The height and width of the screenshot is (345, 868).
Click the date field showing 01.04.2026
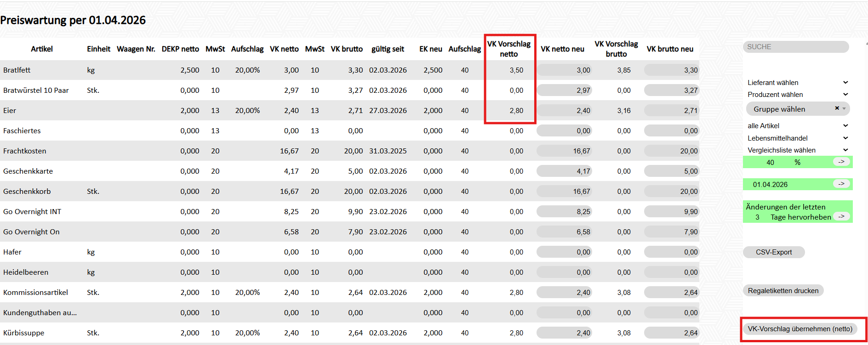click(782, 185)
